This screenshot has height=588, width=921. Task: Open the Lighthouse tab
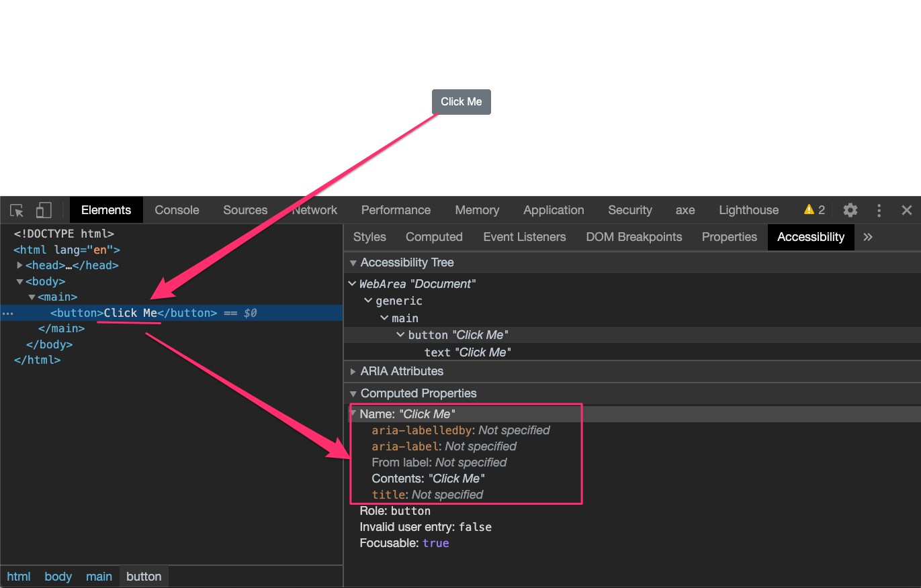pyautogui.click(x=748, y=210)
